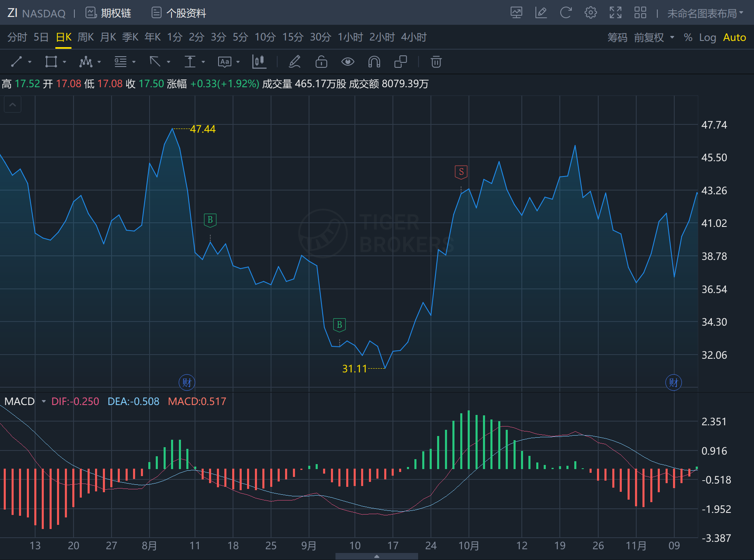
Task: Click the pencil brush drawing tool
Action: coord(295,62)
